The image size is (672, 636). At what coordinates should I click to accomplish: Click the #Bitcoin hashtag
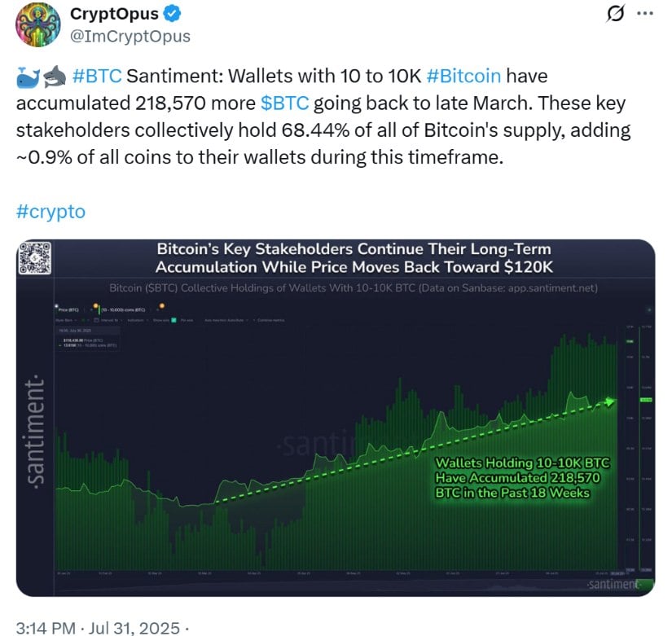(463, 76)
